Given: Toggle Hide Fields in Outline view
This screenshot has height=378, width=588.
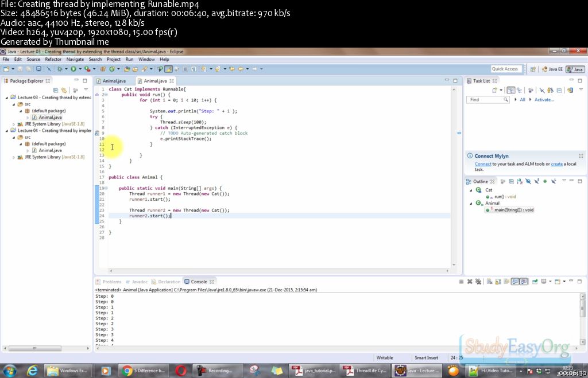Looking at the screenshot, I should pos(528,181).
